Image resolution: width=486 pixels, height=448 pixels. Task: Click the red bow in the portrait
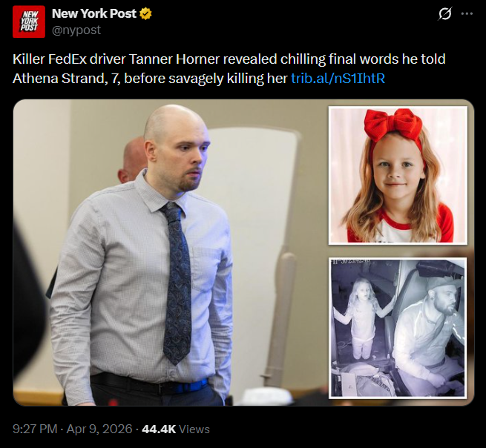[x=393, y=125]
